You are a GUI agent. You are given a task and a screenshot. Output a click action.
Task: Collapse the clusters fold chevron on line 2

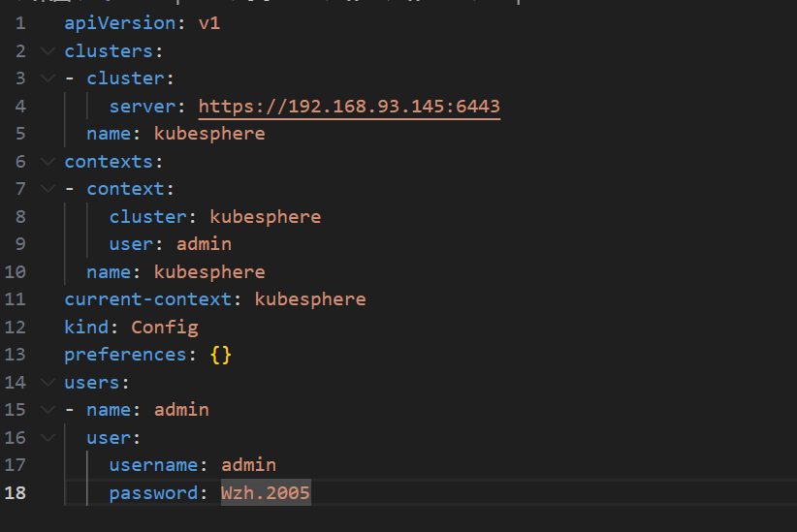[48, 50]
